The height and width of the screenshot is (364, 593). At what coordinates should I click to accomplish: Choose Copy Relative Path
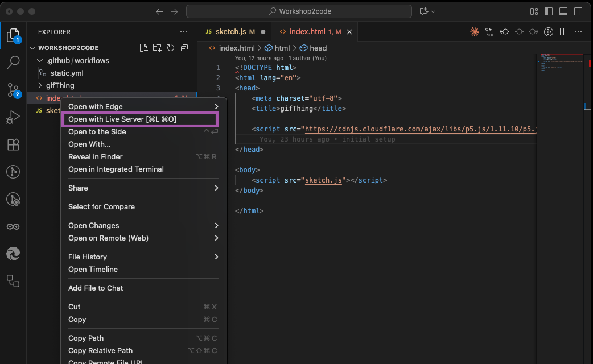coord(143,350)
